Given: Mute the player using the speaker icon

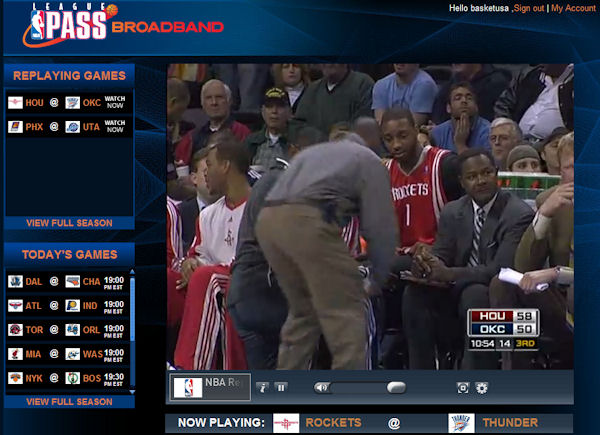Looking at the screenshot, I should tap(321, 388).
